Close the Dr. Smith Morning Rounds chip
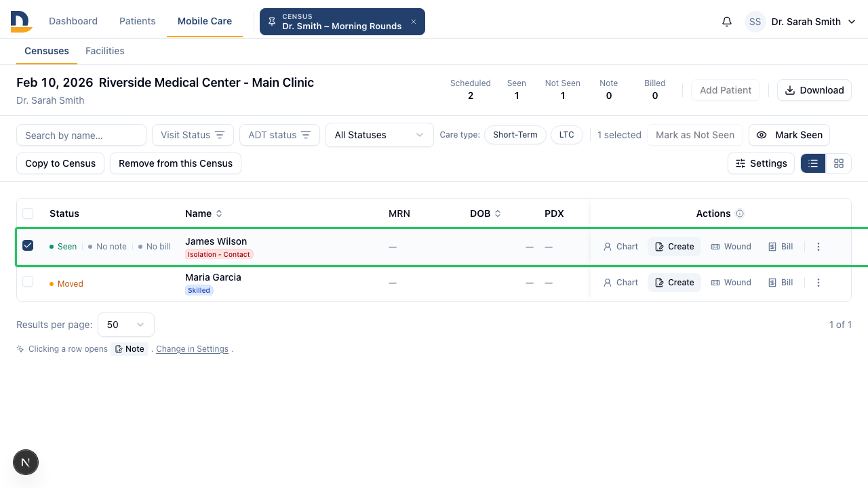Image resolution: width=868 pixels, height=488 pixels. tap(414, 22)
